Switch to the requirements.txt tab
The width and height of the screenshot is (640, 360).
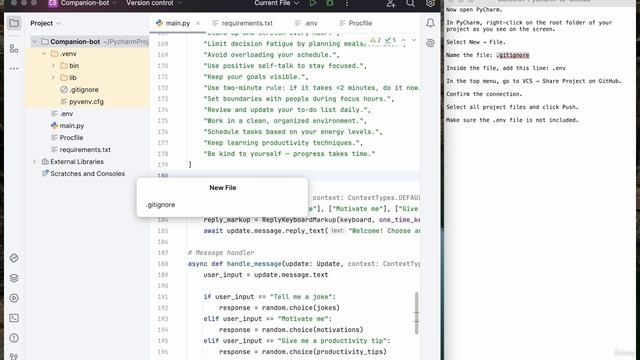pos(242,23)
